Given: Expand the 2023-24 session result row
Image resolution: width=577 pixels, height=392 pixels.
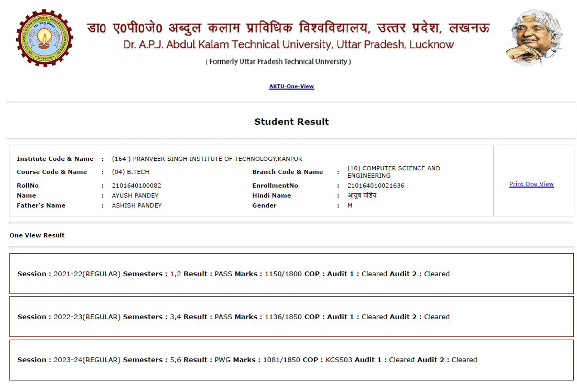Looking at the screenshot, I should click(x=291, y=360).
